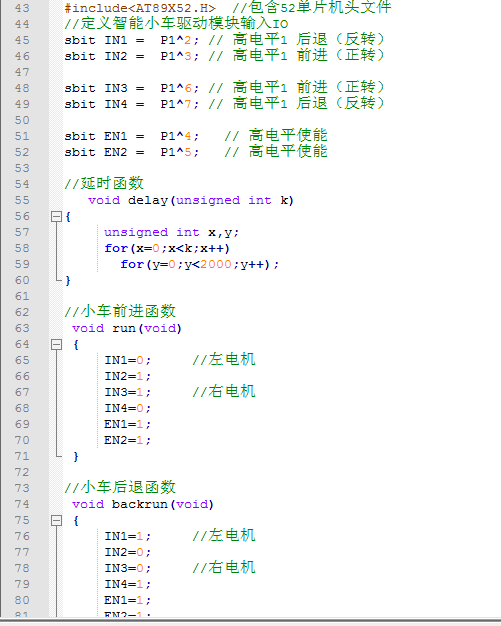
Task: Click 'IN2=0;' on line 77
Action: (127, 553)
